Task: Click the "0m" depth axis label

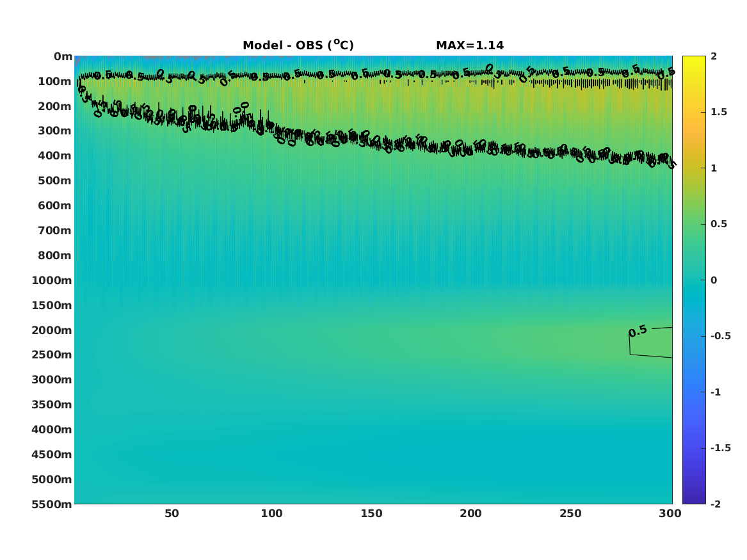Action: [63, 57]
